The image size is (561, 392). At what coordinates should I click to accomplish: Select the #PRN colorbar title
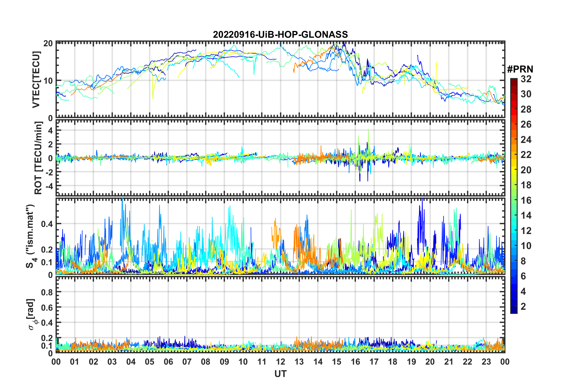click(520, 69)
